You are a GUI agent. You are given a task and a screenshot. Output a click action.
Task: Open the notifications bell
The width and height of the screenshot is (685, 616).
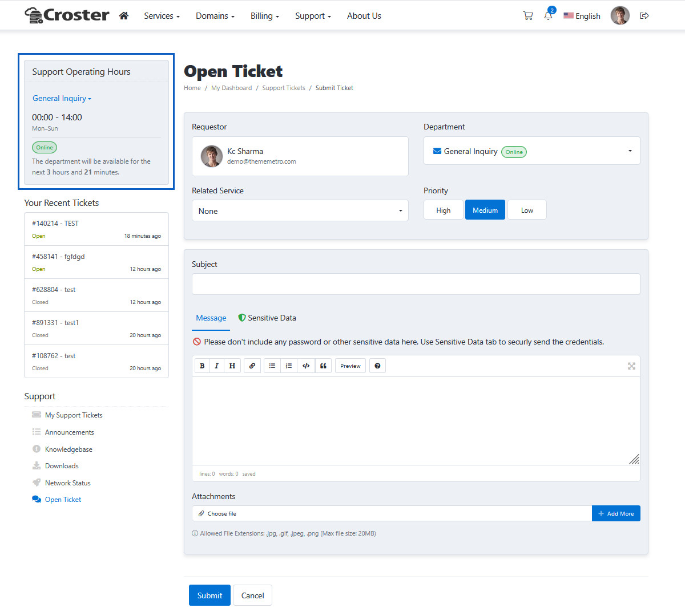548,16
